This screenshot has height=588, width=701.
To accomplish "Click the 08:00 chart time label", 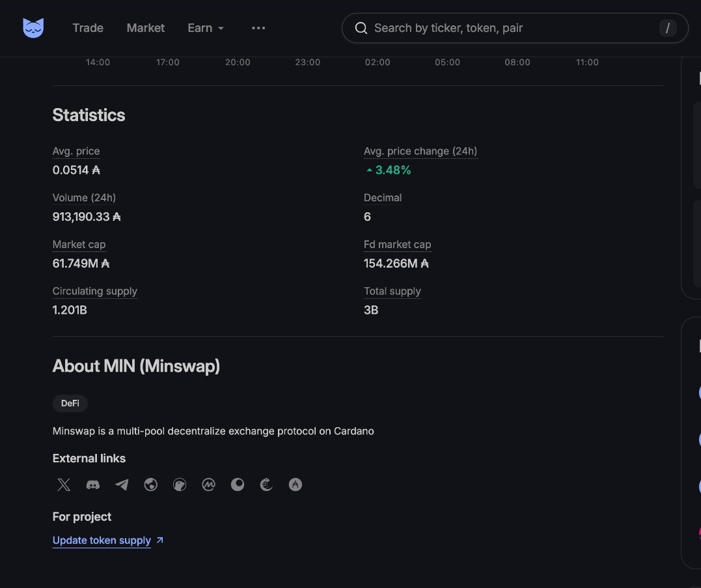I will 517,62.
